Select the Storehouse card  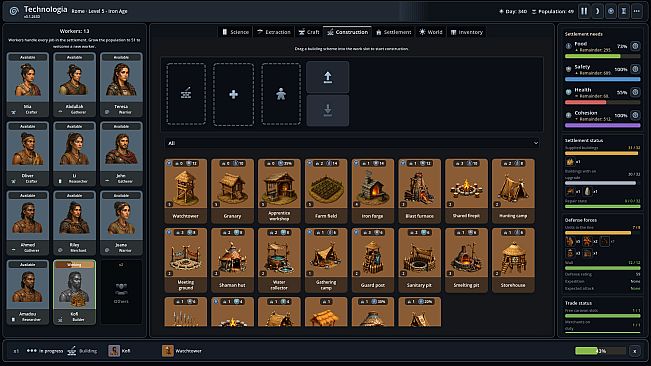(513, 260)
